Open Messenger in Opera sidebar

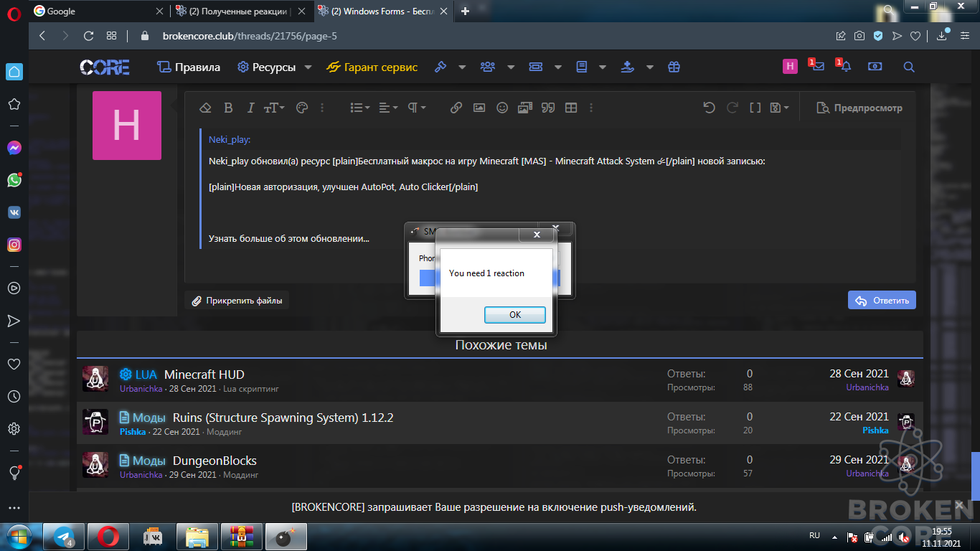pos(14,148)
